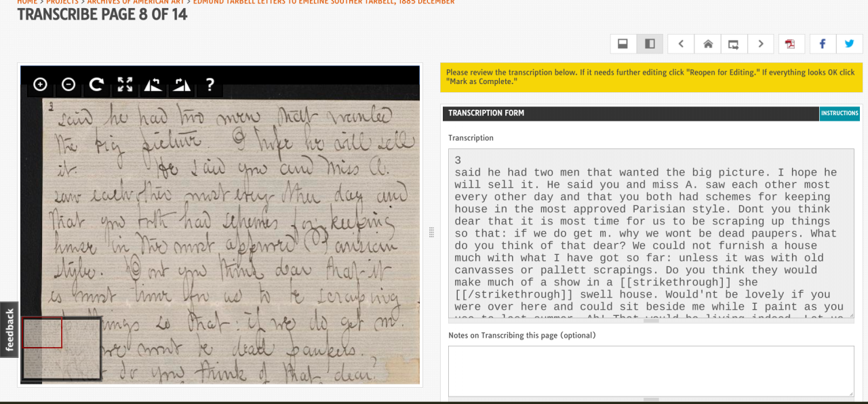This screenshot has width=868, height=404.
Task: Toggle full screen image viewer
Action: [125, 84]
